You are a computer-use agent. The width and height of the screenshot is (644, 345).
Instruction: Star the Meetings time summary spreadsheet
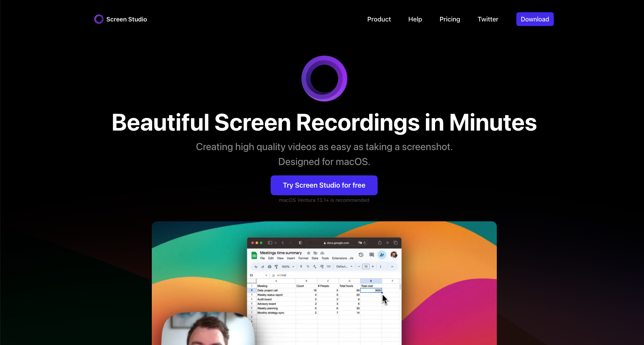(x=309, y=253)
